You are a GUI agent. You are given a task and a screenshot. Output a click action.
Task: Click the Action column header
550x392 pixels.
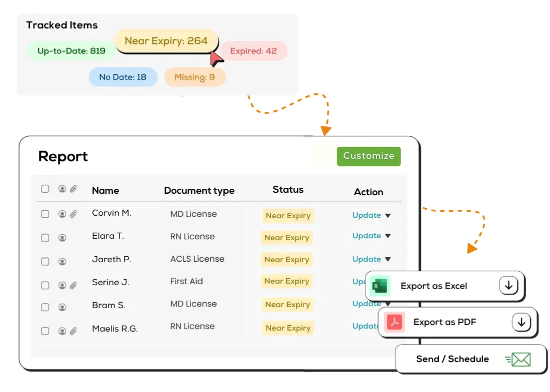click(x=368, y=192)
